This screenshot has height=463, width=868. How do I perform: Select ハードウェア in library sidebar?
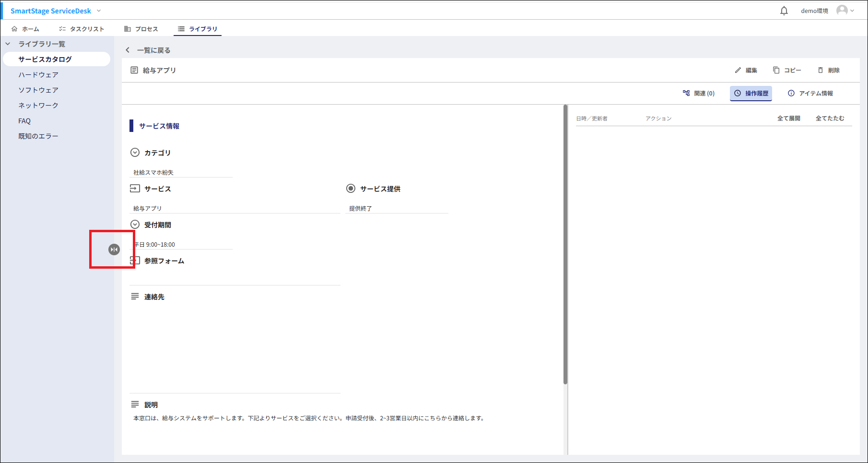coord(38,74)
